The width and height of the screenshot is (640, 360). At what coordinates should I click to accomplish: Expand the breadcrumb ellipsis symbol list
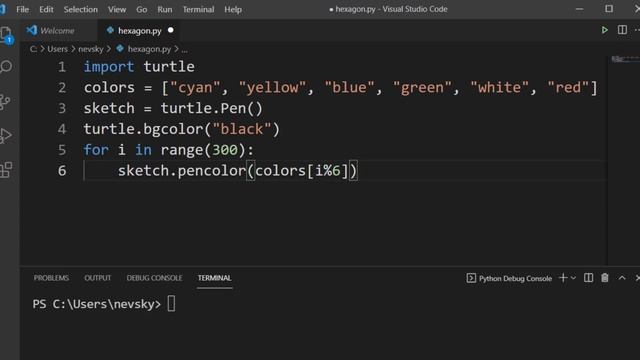click(184, 49)
